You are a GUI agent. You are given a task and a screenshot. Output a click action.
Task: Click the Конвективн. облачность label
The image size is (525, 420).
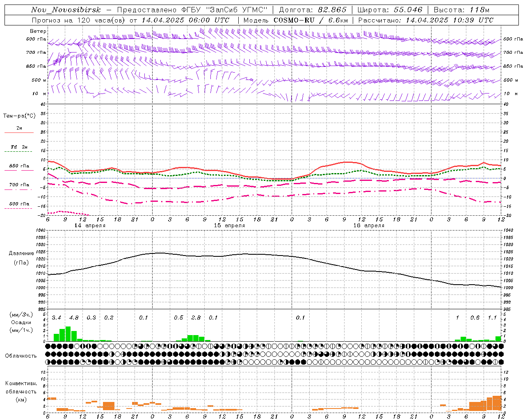21,388
